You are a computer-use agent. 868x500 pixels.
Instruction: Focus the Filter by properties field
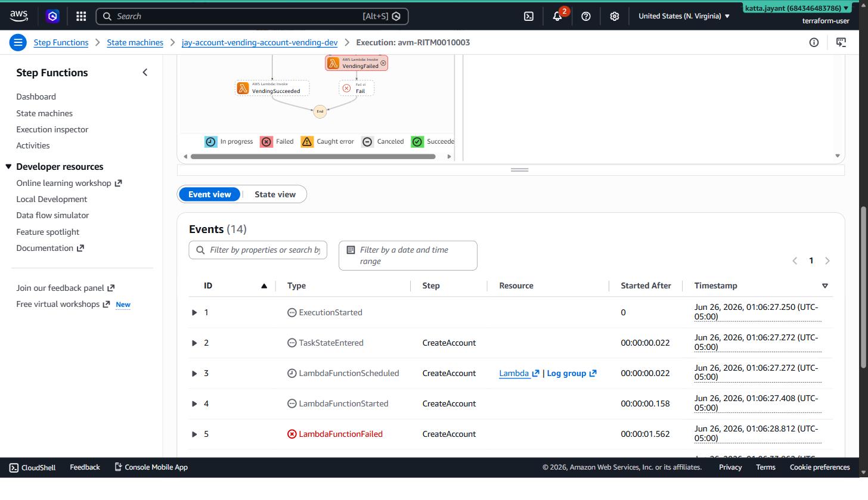[x=258, y=250]
